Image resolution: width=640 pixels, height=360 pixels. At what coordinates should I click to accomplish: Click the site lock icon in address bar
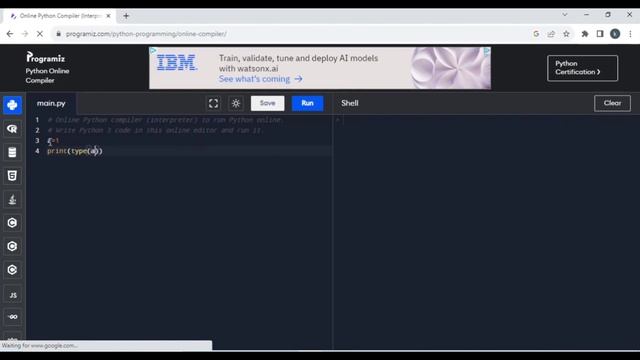(x=58, y=34)
